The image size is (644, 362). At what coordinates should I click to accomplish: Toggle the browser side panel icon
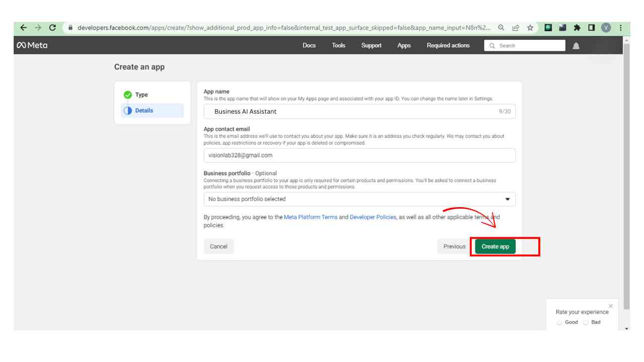point(592,28)
